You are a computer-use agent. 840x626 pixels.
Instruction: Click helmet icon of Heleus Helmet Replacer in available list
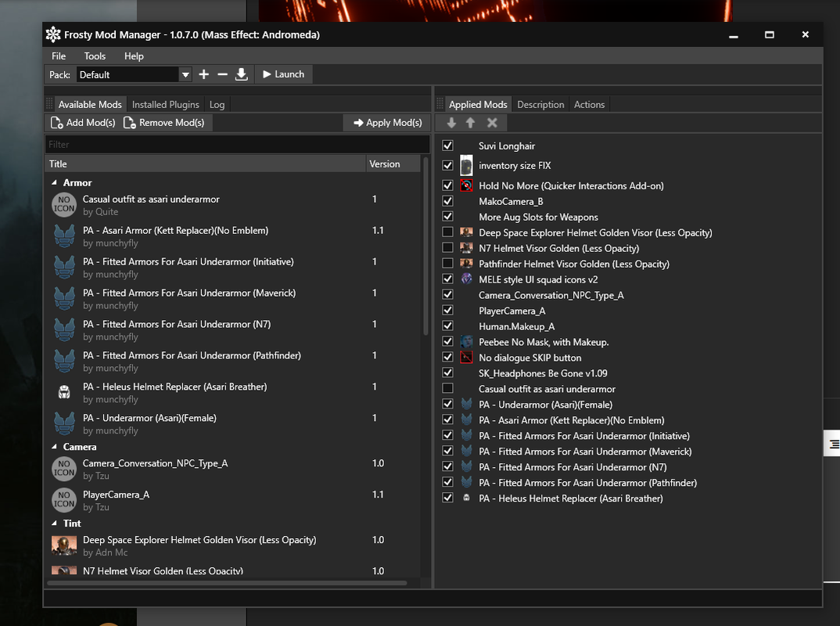(64, 392)
